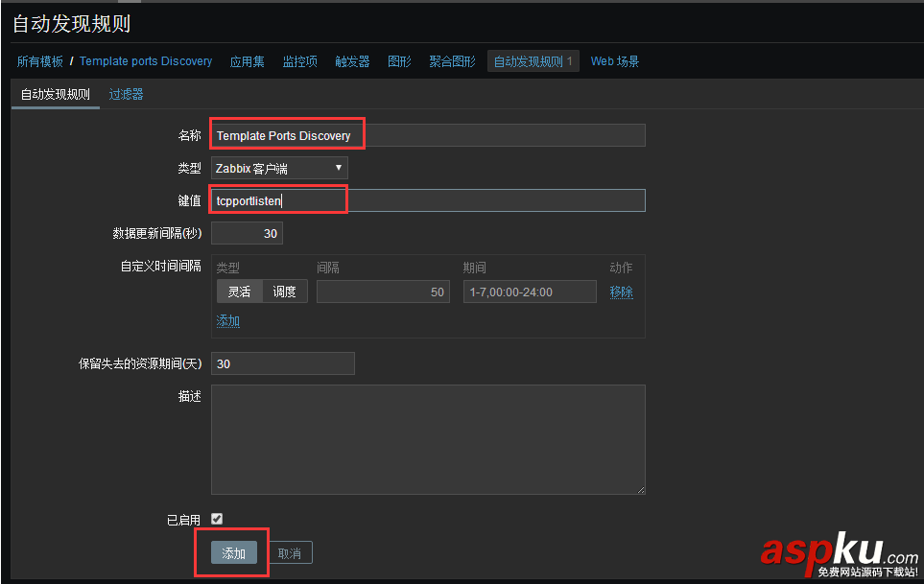Switch to the 过滤器 tab
Image resolution: width=924 pixels, height=584 pixels.
[126, 94]
